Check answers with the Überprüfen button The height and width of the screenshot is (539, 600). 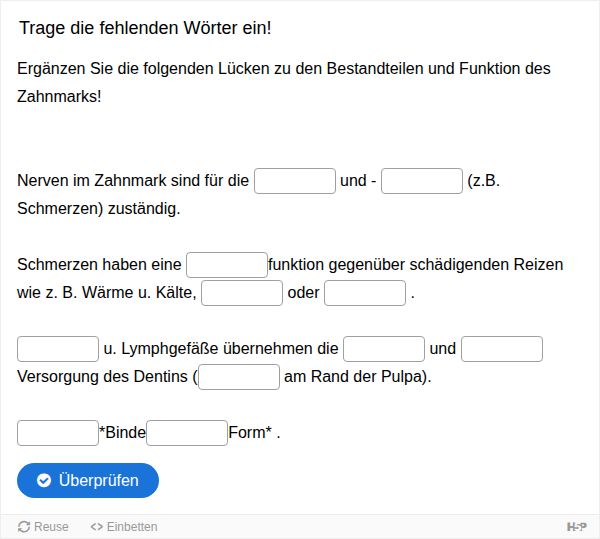[x=88, y=480]
